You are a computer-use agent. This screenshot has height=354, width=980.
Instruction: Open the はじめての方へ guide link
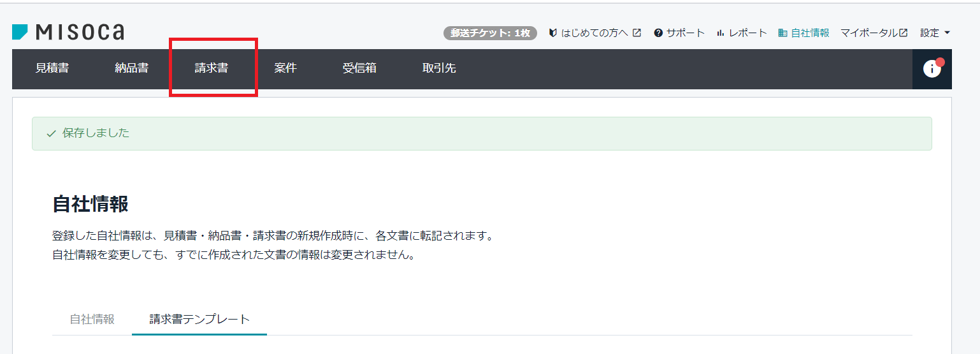coord(594,33)
